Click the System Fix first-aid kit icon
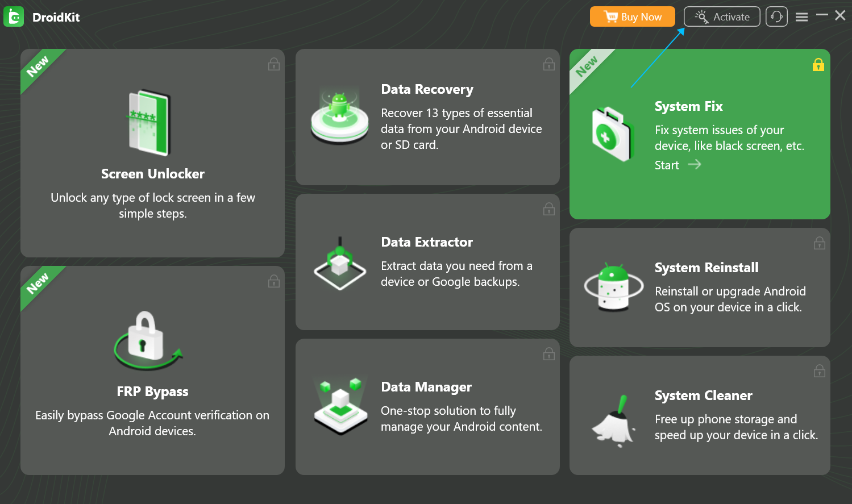 (x=612, y=134)
